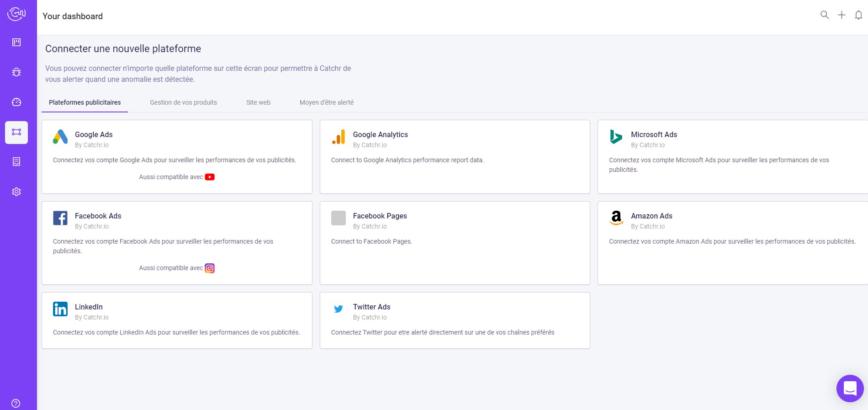Click the plus add icon
The height and width of the screenshot is (410, 868).
[842, 15]
